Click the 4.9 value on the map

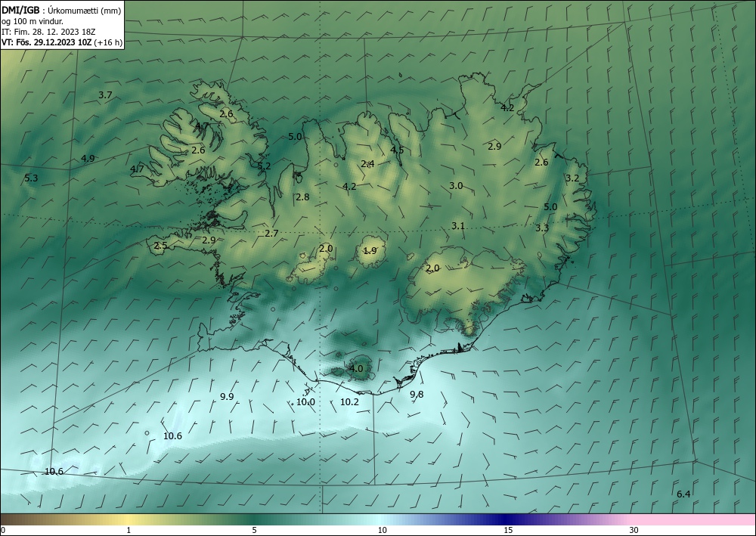[88, 157]
